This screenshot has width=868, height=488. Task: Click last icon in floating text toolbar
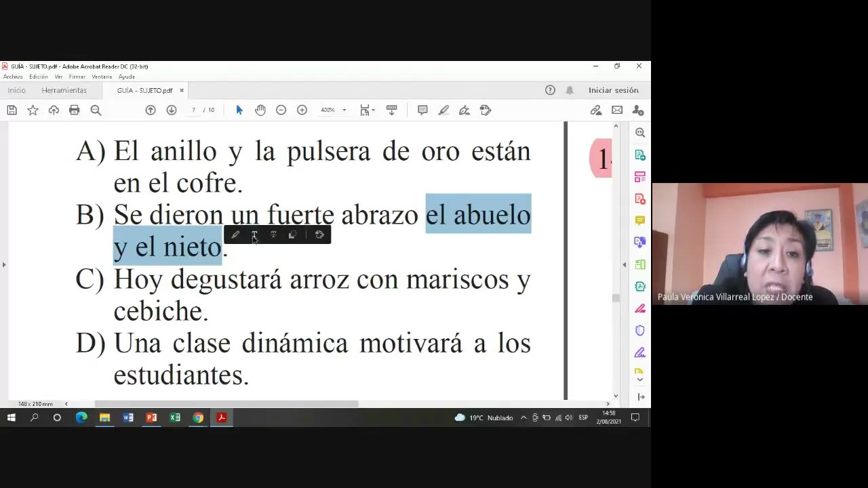tap(319, 235)
